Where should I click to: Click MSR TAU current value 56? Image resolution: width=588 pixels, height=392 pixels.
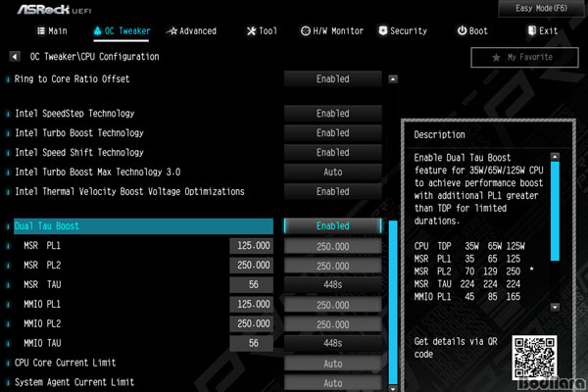click(x=252, y=285)
